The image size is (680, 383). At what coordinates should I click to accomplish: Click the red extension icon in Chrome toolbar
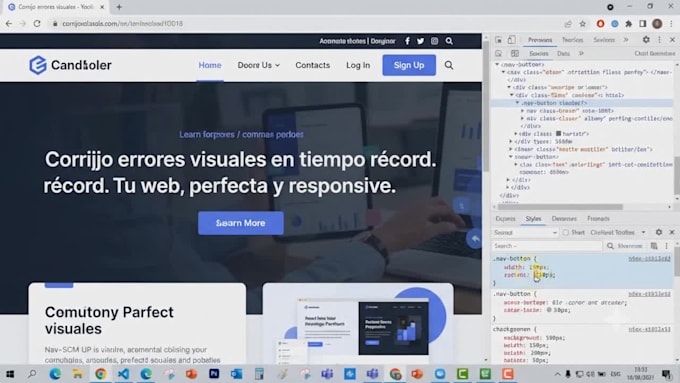[x=600, y=23]
